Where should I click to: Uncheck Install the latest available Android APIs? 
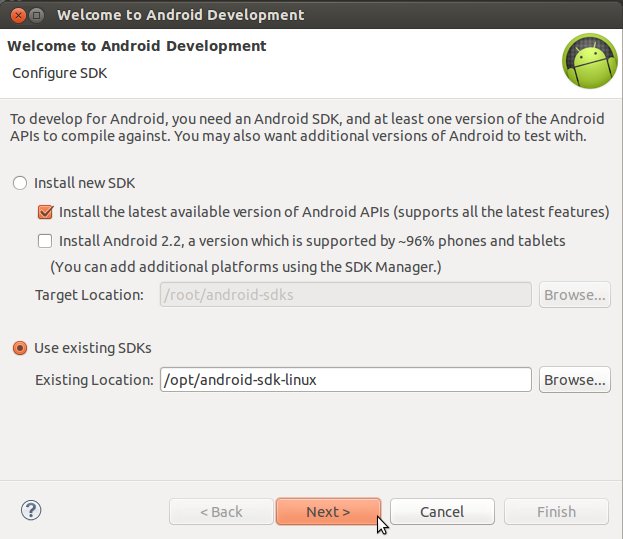click(45, 212)
